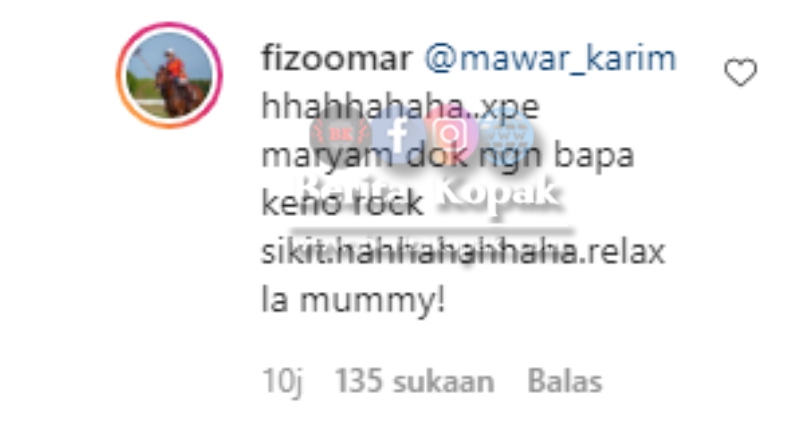Click the 10j timestamp

(282, 383)
